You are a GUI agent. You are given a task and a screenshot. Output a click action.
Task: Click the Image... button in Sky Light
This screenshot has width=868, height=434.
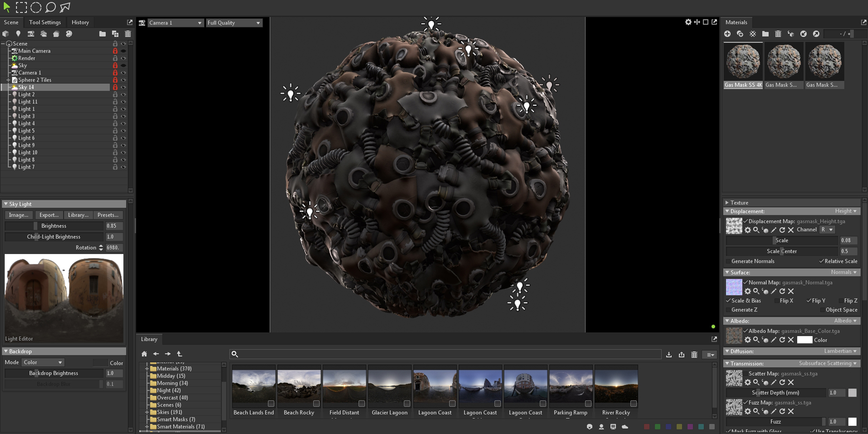point(19,215)
